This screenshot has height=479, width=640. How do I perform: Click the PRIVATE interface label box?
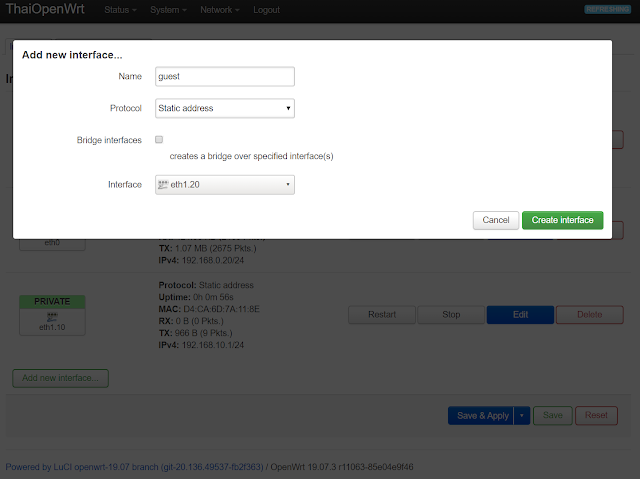point(52,302)
